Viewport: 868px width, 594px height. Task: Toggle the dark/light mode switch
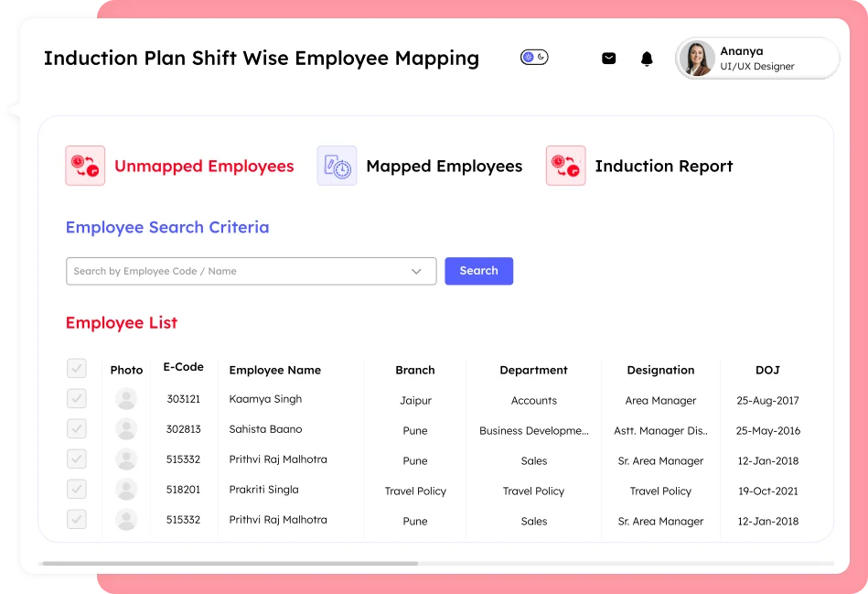point(534,58)
